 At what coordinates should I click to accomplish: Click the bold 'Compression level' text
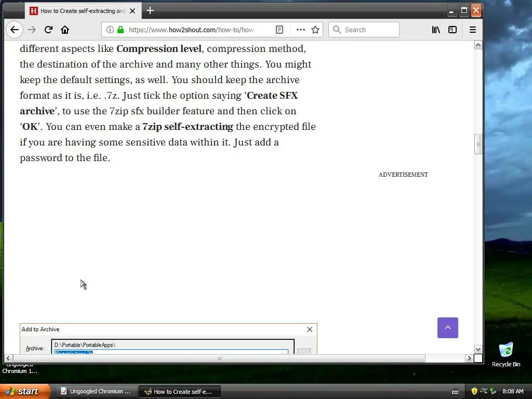pyautogui.click(x=159, y=49)
